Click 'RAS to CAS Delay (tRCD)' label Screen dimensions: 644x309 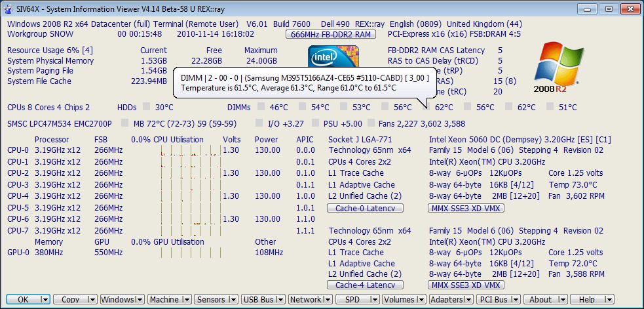tap(433, 61)
